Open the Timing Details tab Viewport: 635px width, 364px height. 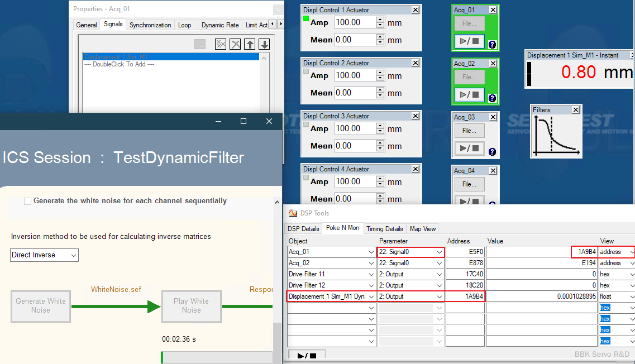384,228
